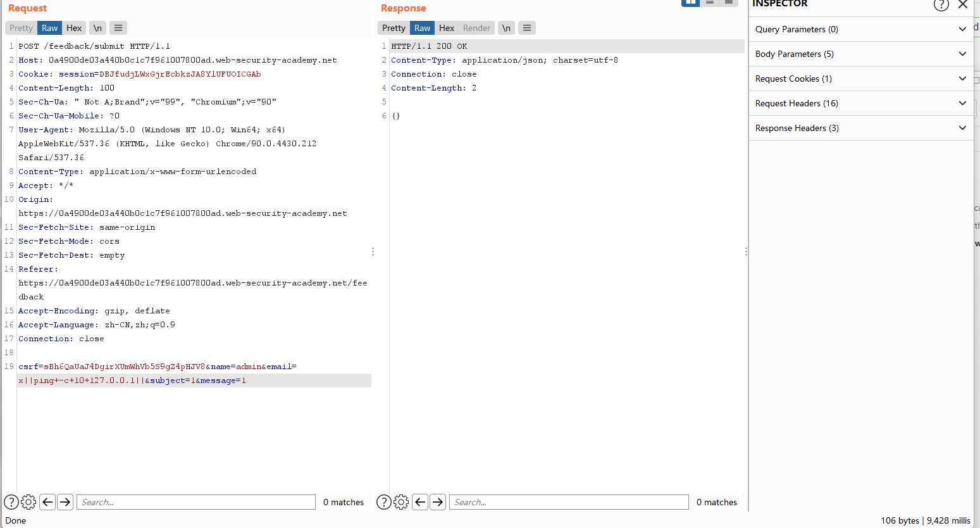The image size is (980, 528).
Task: Click the Response panel title
Action: 404,8
